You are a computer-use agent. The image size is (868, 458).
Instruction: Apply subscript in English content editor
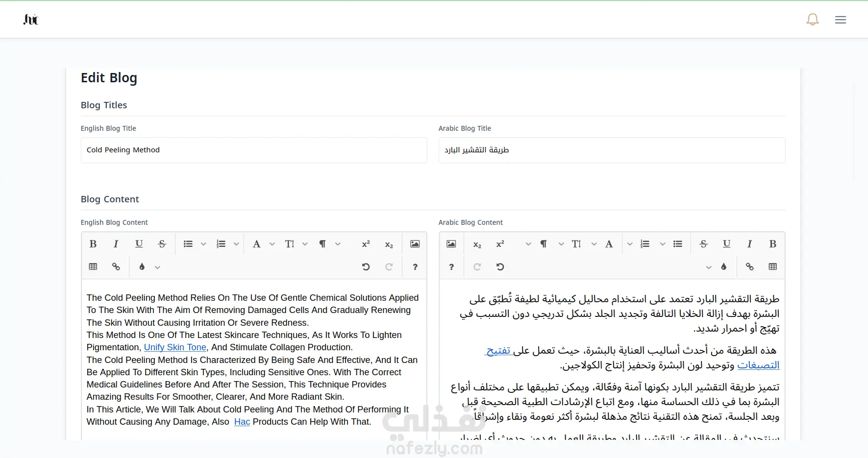click(x=389, y=244)
